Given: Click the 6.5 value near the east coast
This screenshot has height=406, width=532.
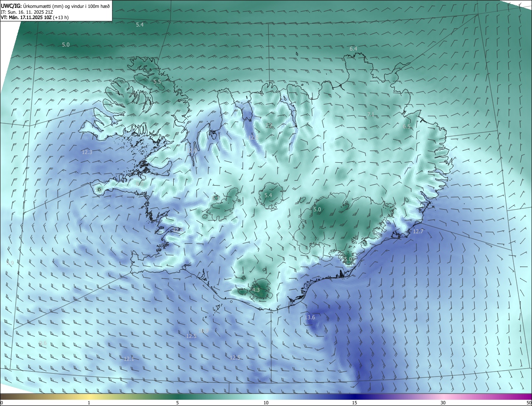Looking at the screenshot, I should tap(406, 127).
